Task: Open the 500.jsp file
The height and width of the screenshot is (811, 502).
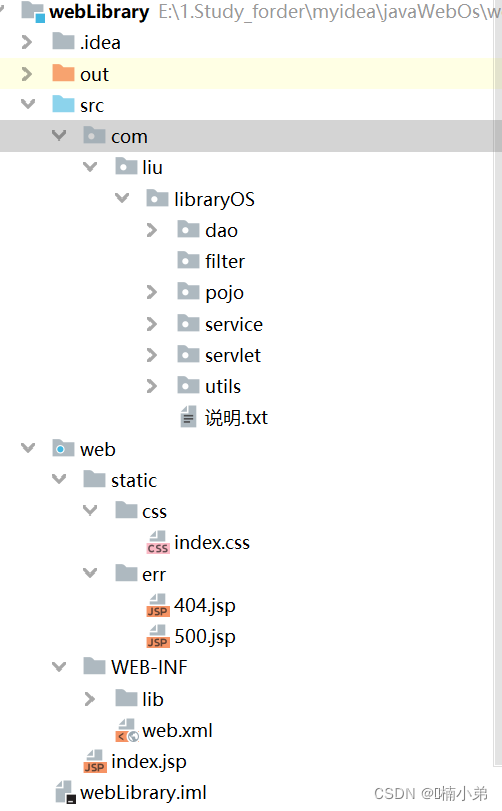Action: 205,636
